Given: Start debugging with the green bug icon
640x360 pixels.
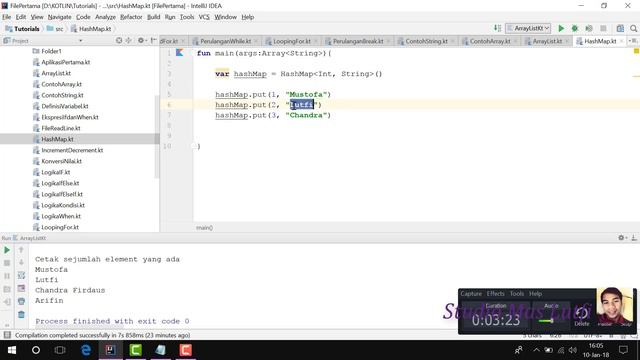Looking at the screenshot, I should pyautogui.click(x=575, y=28).
